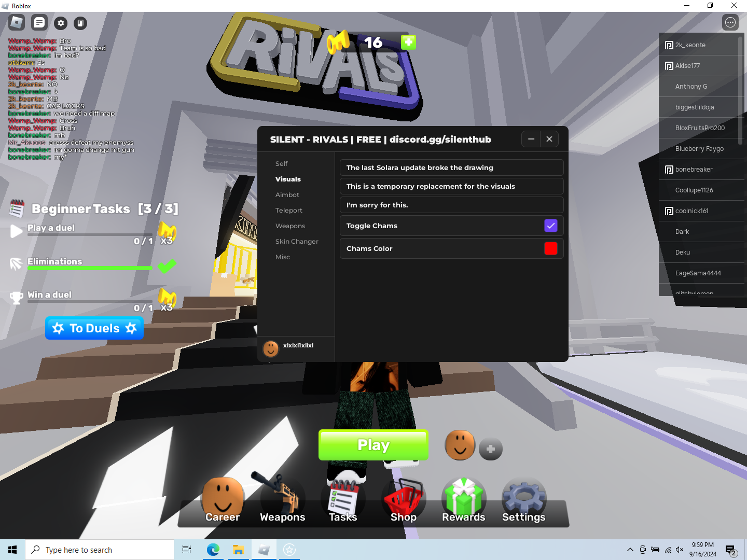Click the player list scrollbar

pyautogui.click(x=741, y=91)
